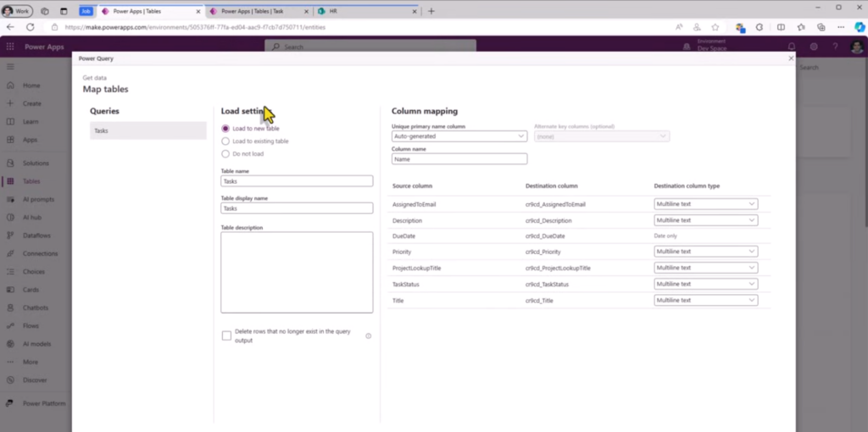Image resolution: width=868 pixels, height=432 pixels.
Task: Click the Table description text area
Action: tap(297, 272)
